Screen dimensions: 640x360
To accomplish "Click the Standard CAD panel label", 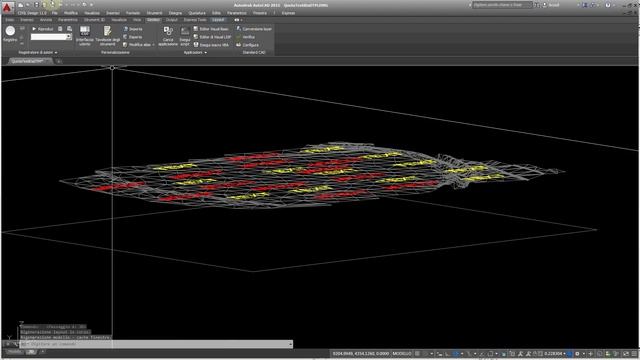I will pos(254,53).
